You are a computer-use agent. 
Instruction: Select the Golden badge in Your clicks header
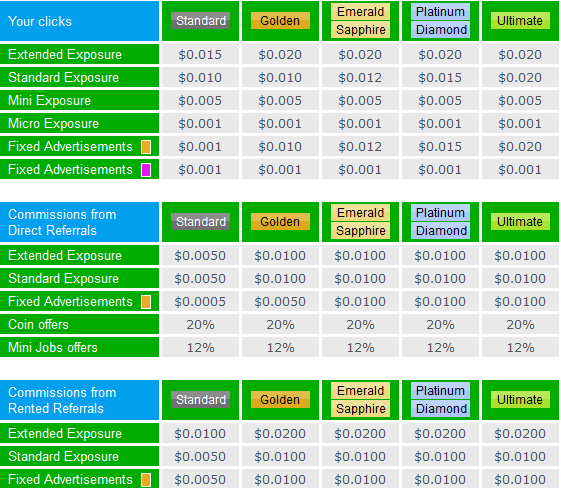(280, 21)
